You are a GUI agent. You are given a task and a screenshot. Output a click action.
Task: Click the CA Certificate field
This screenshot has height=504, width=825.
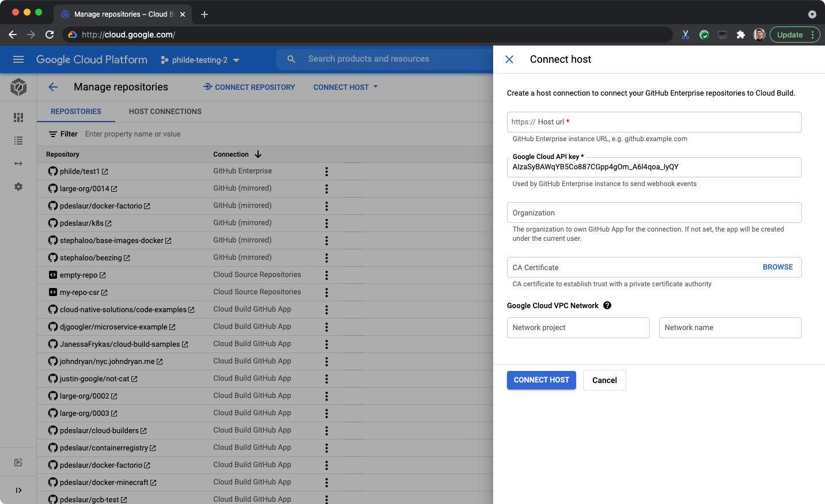click(x=654, y=267)
